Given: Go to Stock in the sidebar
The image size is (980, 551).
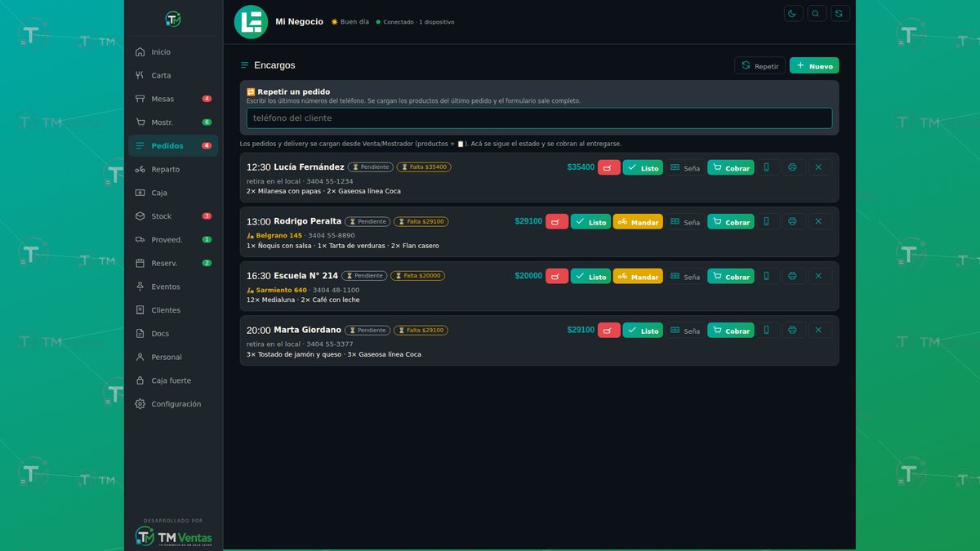Looking at the screenshot, I should tap(173, 216).
